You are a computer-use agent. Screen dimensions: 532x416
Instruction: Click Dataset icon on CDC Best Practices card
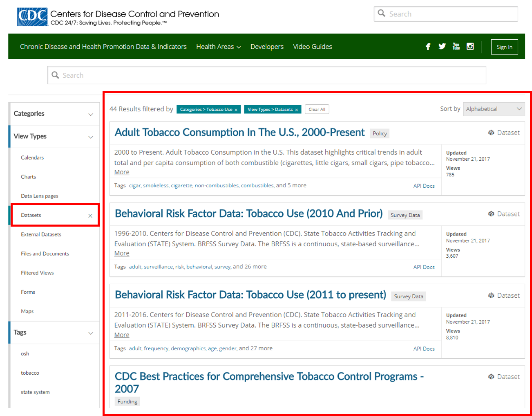pos(491,377)
